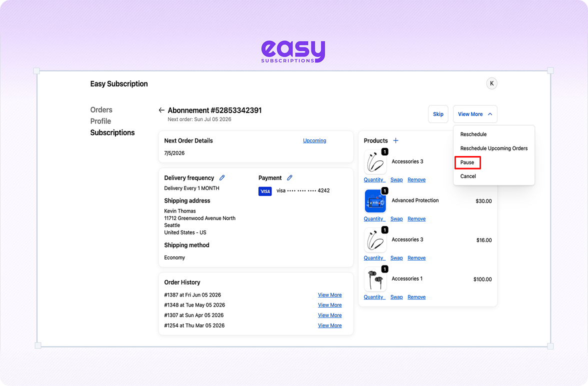Change Quantity for Accessories 1
588x386 pixels.
(x=374, y=296)
